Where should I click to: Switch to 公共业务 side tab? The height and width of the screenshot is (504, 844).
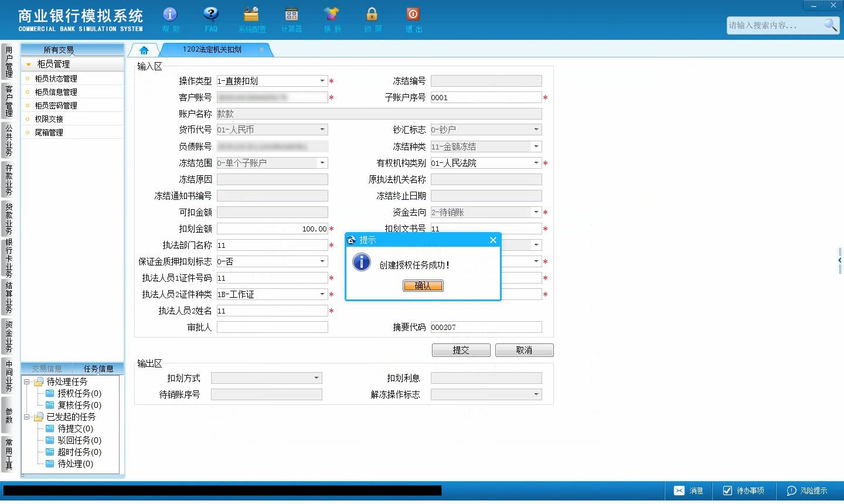9,140
